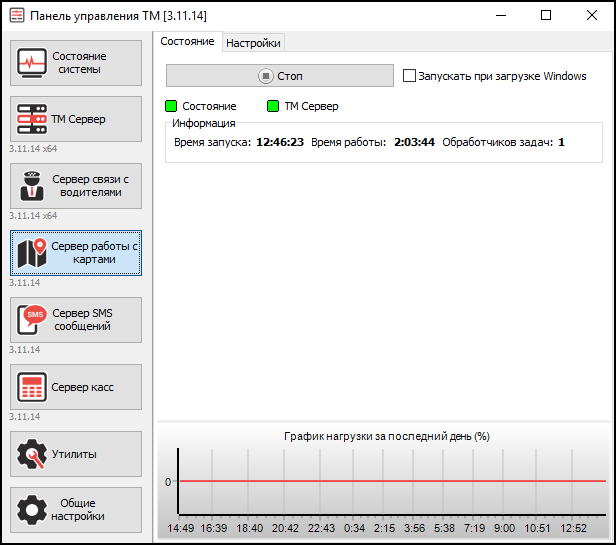This screenshot has height=545, width=616.
Task: Open Состояние системы monitor icon
Action: point(32,63)
